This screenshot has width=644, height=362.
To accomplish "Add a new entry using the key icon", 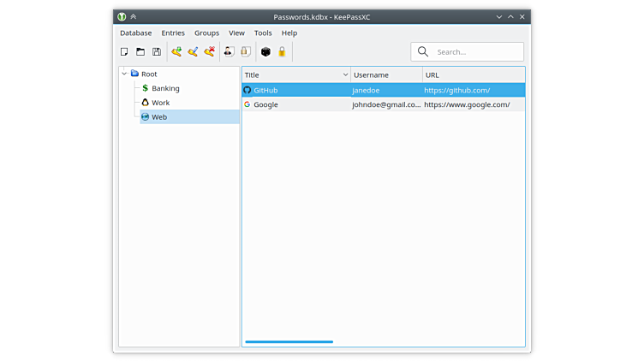I will click(176, 52).
